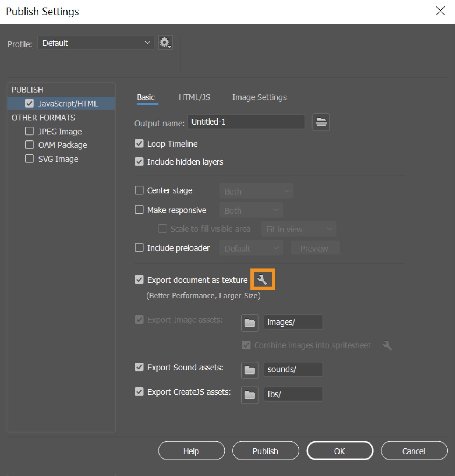Click inside the Untitled-1 output name field
This screenshot has width=455, height=476.
coord(246,122)
